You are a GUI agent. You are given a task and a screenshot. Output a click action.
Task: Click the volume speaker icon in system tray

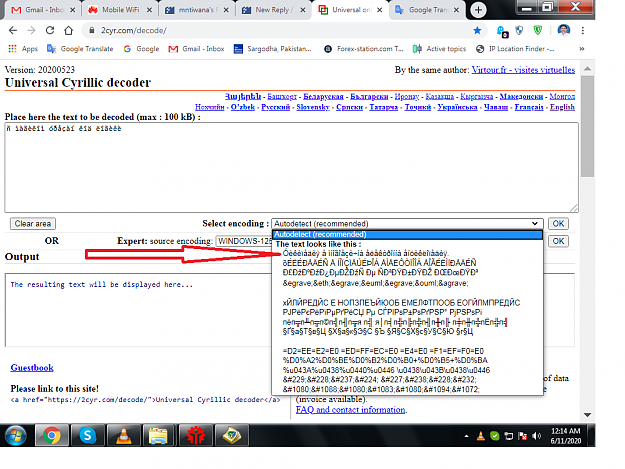537,436
